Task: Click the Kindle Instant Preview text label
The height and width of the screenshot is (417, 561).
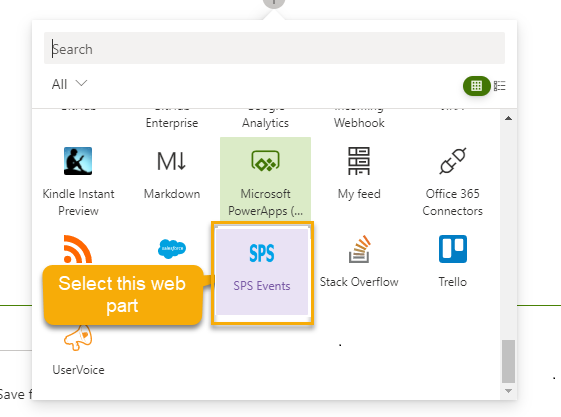Action: tap(78, 202)
